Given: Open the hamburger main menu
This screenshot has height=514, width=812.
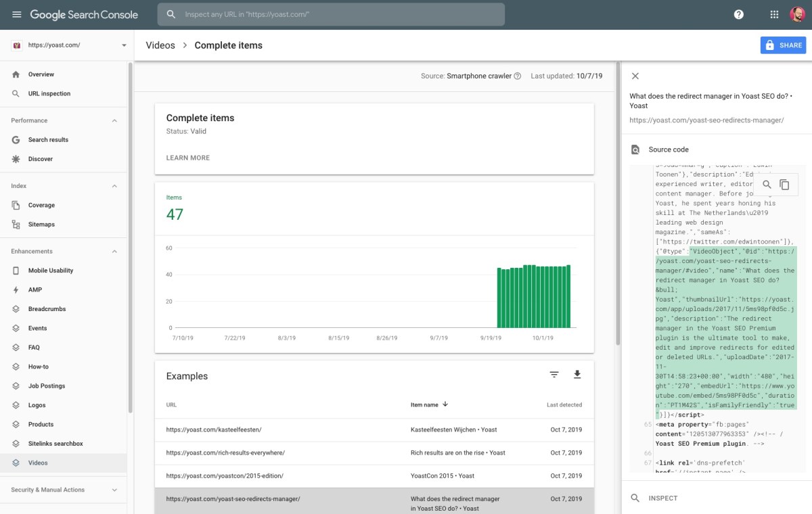Looking at the screenshot, I should pyautogui.click(x=17, y=14).
